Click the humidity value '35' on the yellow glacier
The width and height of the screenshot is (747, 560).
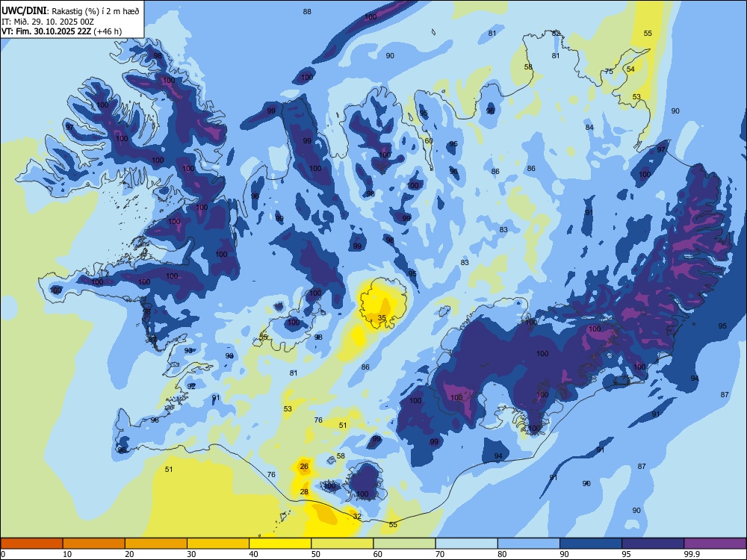pyautogui.click(x=382, y=317)
